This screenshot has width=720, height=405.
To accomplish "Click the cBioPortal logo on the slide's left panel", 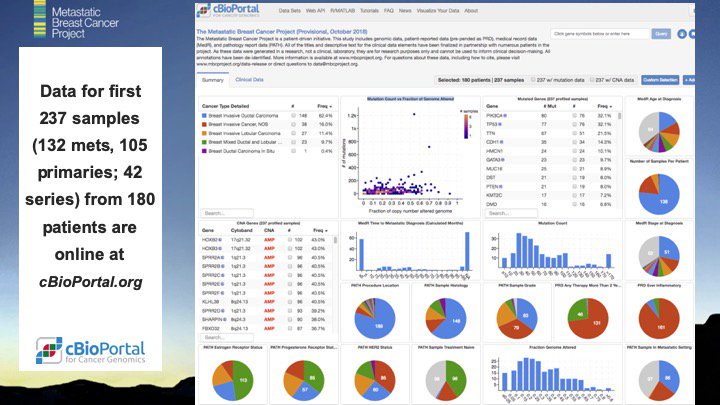I will (90, 350).
